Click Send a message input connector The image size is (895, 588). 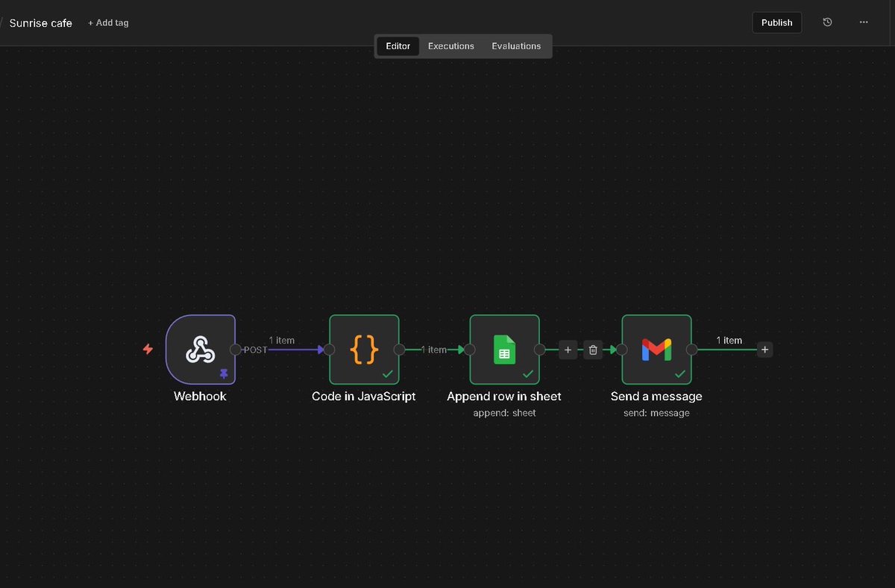(x=622, y=350)
